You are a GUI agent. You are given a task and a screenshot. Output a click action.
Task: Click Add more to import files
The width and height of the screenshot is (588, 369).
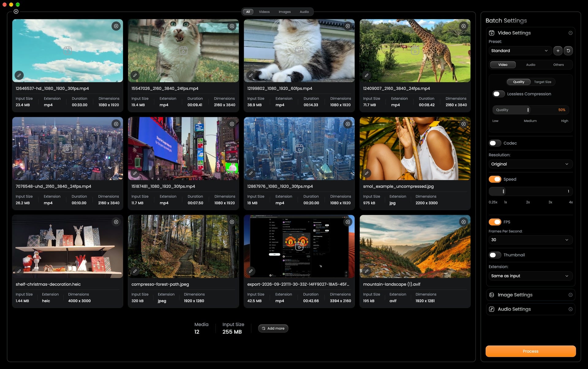tap(273, 328)
